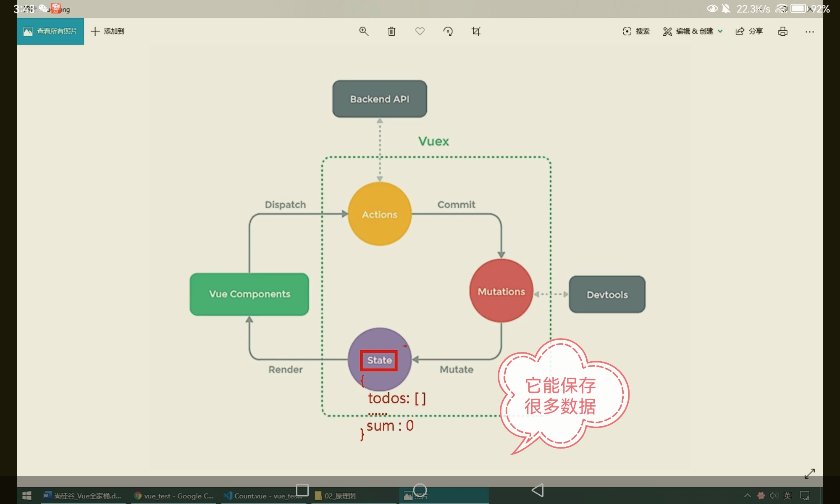The height and width of the screenshot is (504, 840).
Task: Click the Share button
Action: [x=749, y=31]
